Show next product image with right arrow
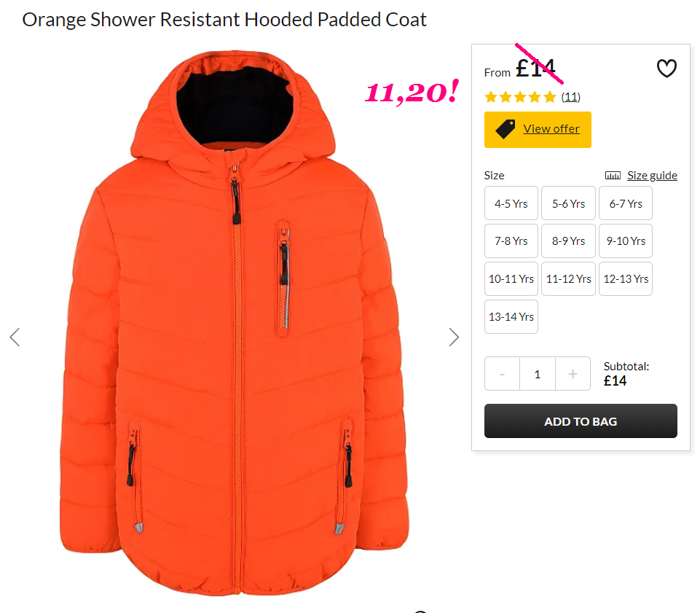Viewport: 700px width, 613px height. (x=454, y=337)
